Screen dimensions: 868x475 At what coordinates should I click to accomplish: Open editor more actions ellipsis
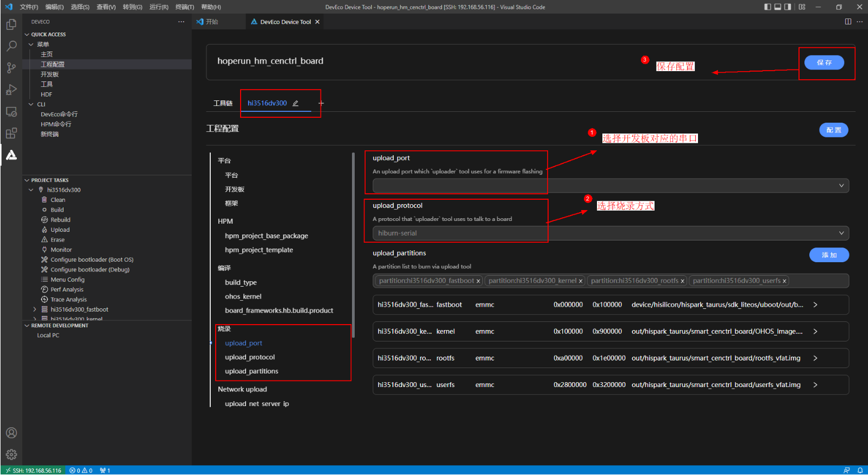(859, 22)
